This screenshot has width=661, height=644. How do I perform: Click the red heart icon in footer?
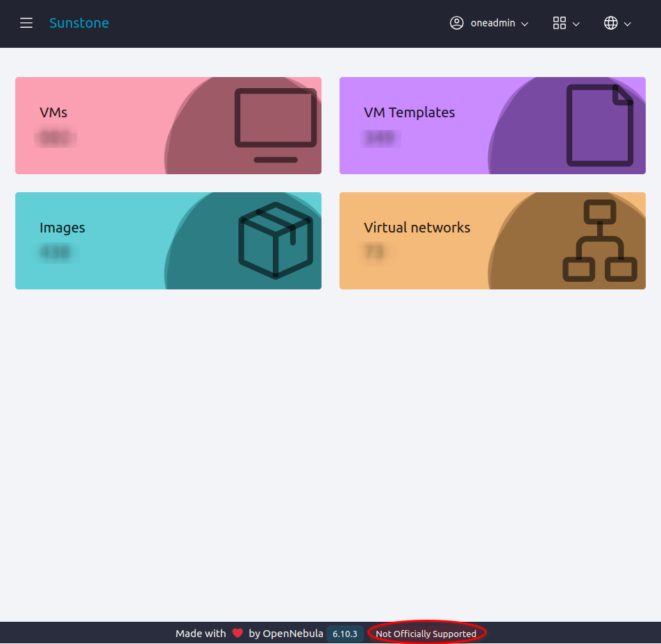pos(237,633)
